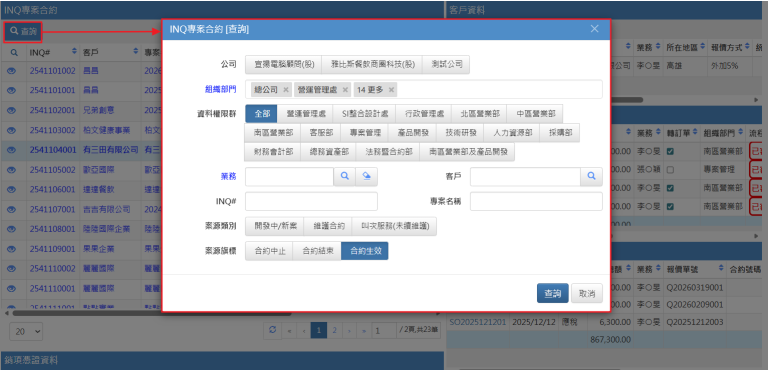This screenshot has width=768, height=370.
Task: Click eye icon on 有三田有限公司 row
Action: pos(12,150)
